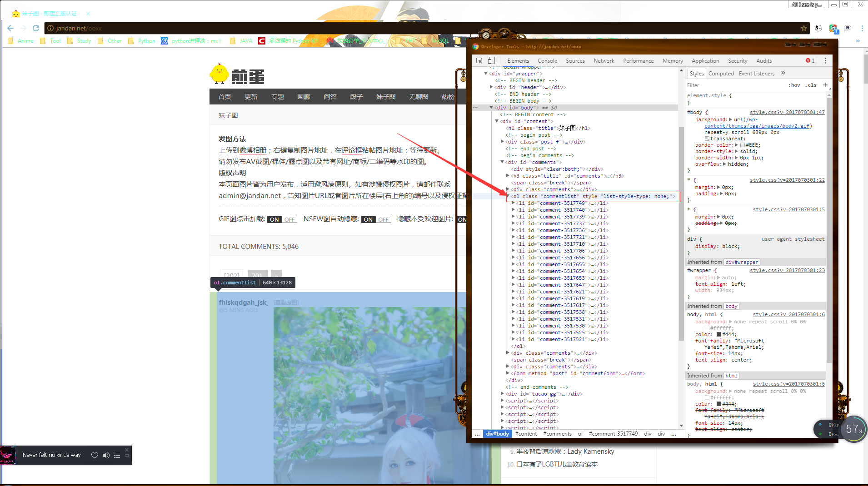The height and width of the screenshot is (486, 868).
Task: Open the python进程池 bookmark icon
Action: tap(165, 41)
